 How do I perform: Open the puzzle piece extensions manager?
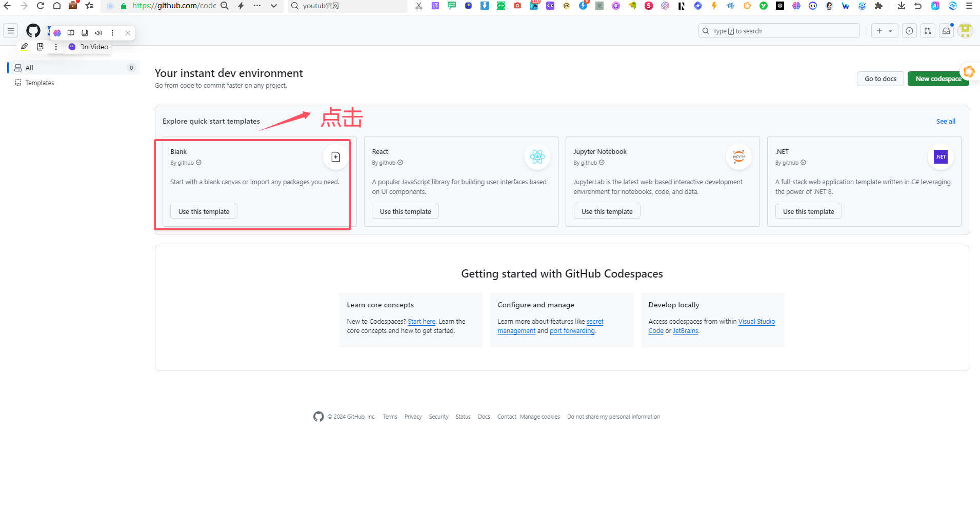click(x=878, y=6)
